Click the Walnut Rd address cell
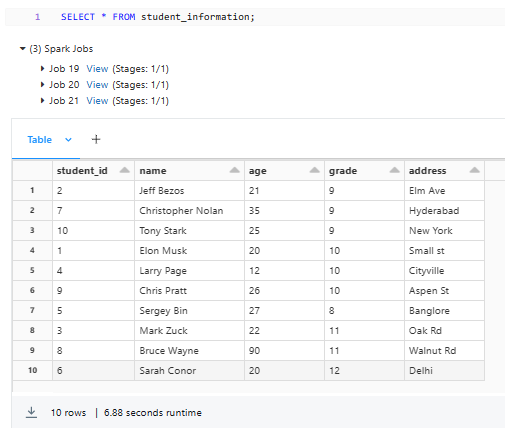505x432 pixels. [444, 351]
